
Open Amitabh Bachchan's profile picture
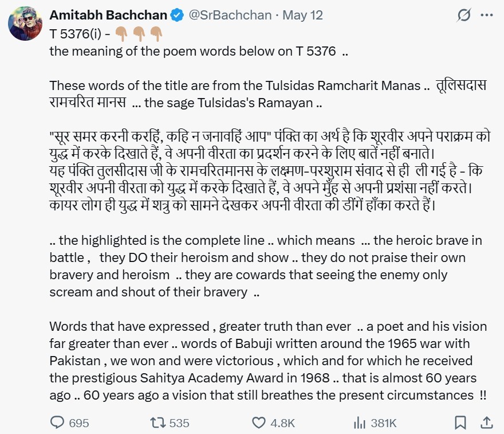click(x=25, y=24)
